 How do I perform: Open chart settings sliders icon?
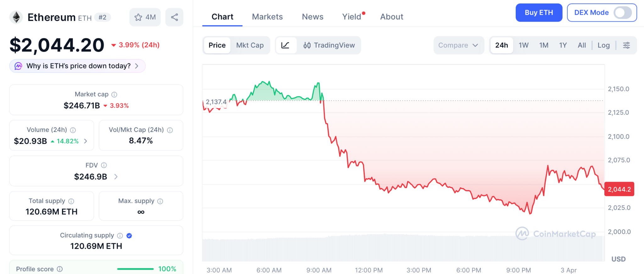pyautogui.click(x=626, y=45)
